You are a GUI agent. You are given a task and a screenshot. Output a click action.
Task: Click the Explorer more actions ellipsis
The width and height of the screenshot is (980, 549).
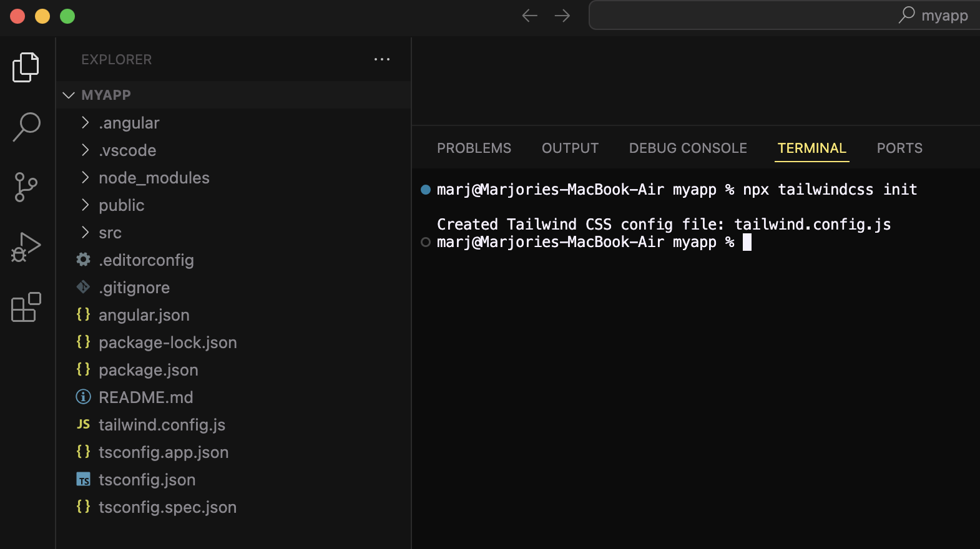[381, 59]
